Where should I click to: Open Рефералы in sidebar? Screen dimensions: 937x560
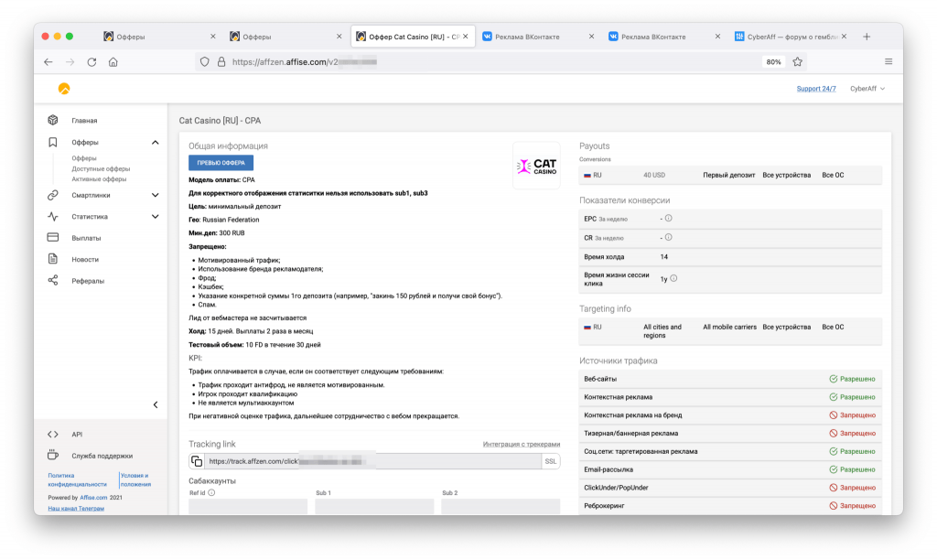pyautogui.click(x=88, y=281)
